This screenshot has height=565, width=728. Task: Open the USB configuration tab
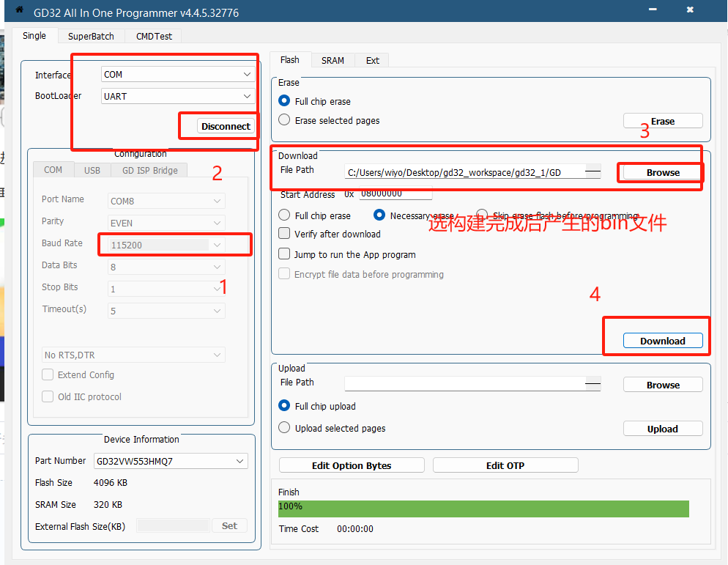tap(92, 171)
